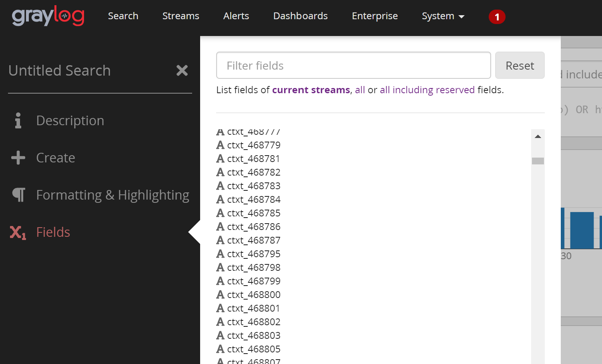Click type icon beside ctxt_468785
Viewport: 602px width, 364px height.
(x=220, y=213)
